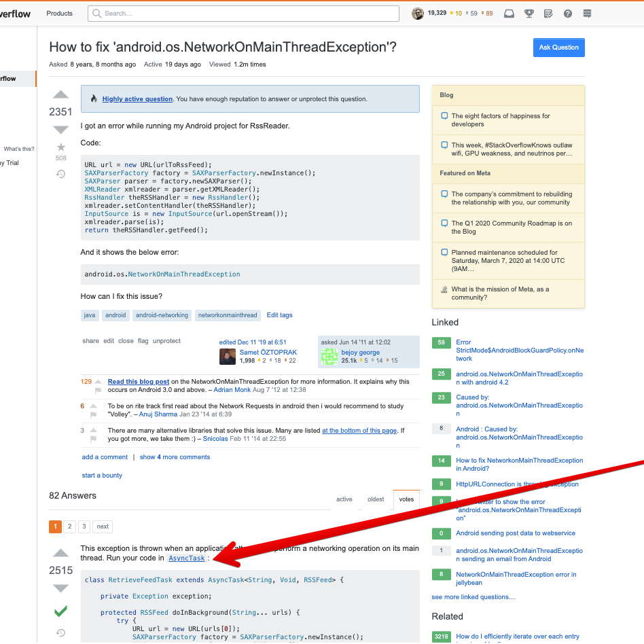The width and height of the screenshot is (644, 644).
Task: View question revision history clock icon
Action: 60,173
